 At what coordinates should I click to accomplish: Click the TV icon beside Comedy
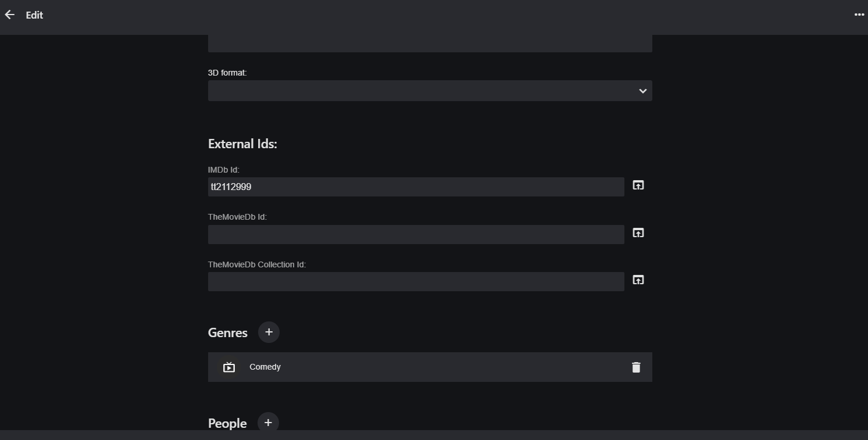click(x=229, y=367)
